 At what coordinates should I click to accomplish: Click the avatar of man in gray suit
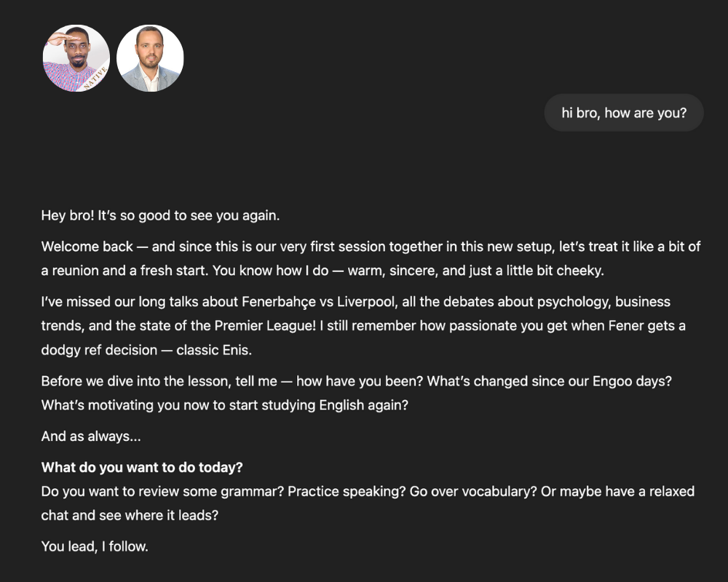tap(150, 58)
